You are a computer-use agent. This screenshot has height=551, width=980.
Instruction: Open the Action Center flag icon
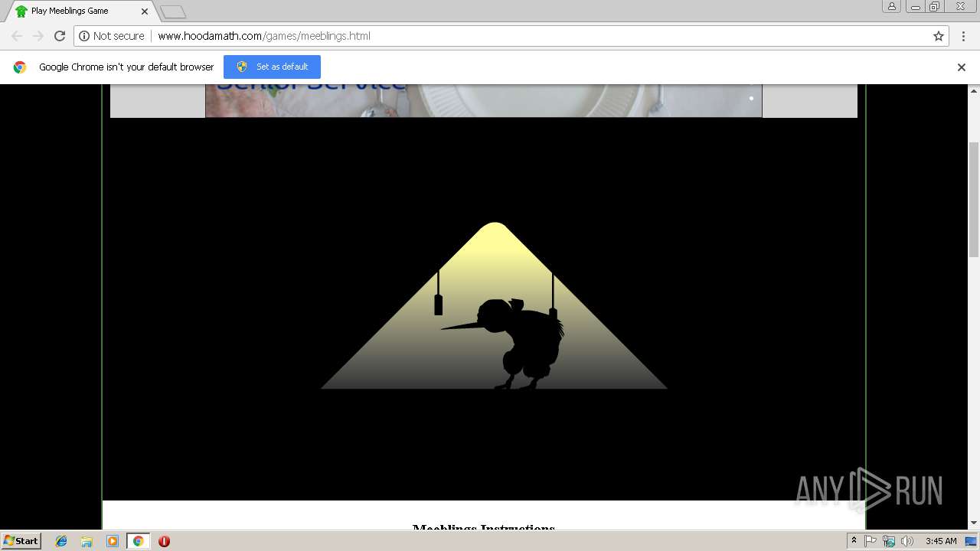point(871,541)
